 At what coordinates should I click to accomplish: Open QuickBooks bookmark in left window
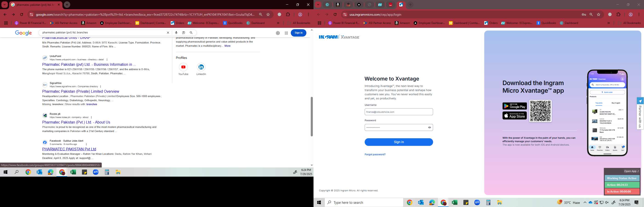232,23
